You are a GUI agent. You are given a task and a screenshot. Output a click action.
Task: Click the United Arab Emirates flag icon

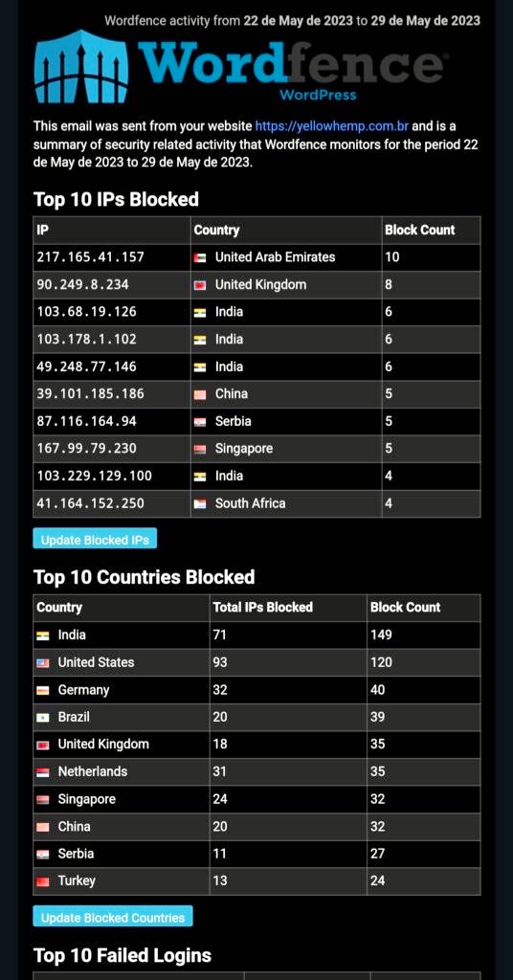click(200, 257)
